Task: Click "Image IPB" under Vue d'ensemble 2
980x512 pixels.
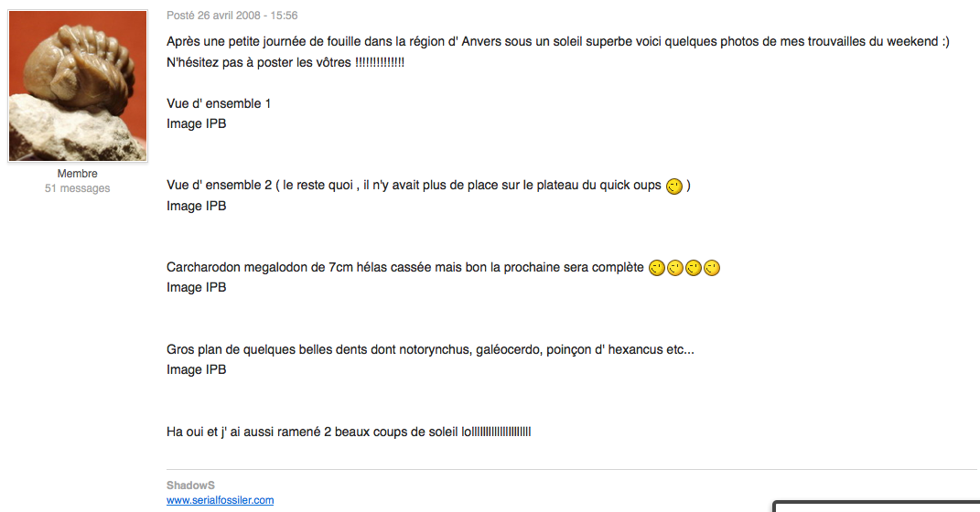Action: point(196,206)
